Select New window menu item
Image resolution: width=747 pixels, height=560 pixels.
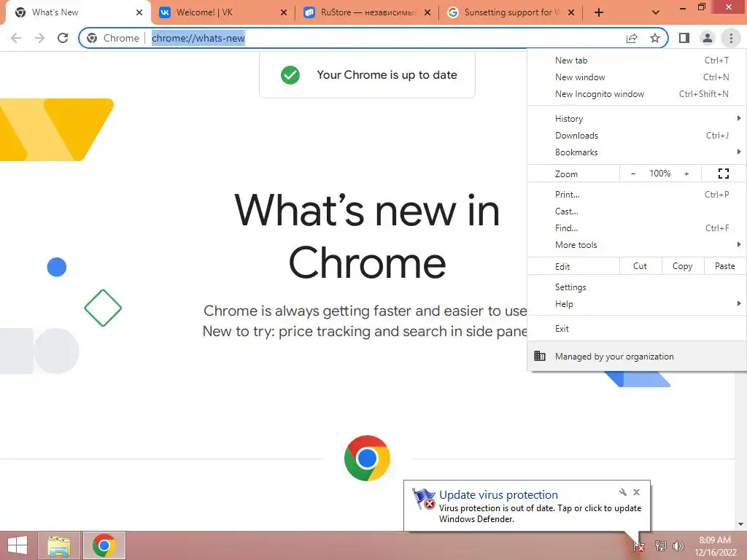point(637,77)
